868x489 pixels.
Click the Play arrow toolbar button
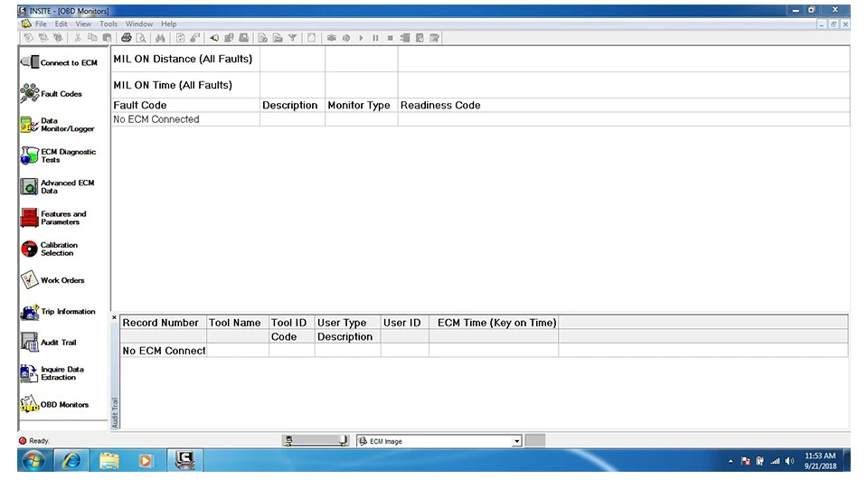point(361,38)
